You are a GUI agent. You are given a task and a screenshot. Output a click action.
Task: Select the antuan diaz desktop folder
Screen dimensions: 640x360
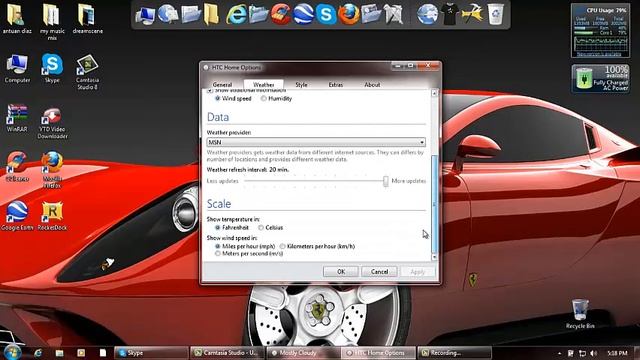click(x=16, y=19)
